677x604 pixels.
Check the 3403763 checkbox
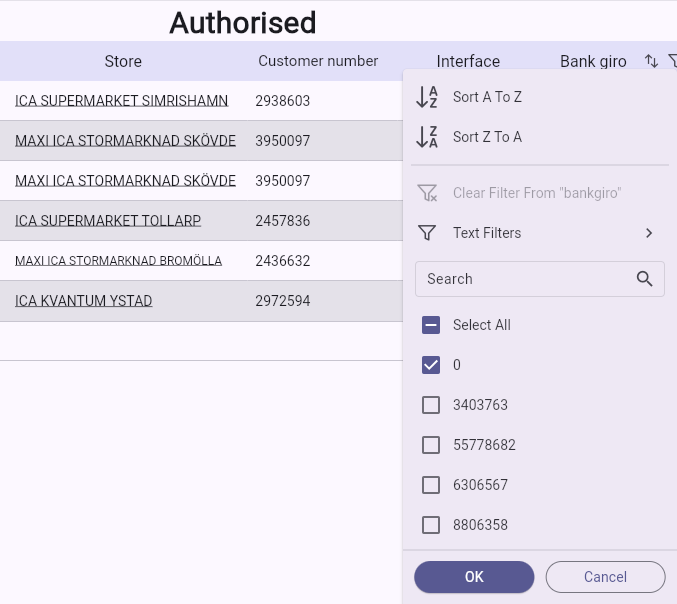pos(431,405)
